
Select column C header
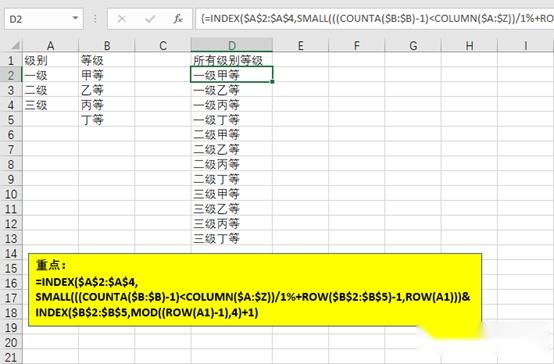click(163, 45)
